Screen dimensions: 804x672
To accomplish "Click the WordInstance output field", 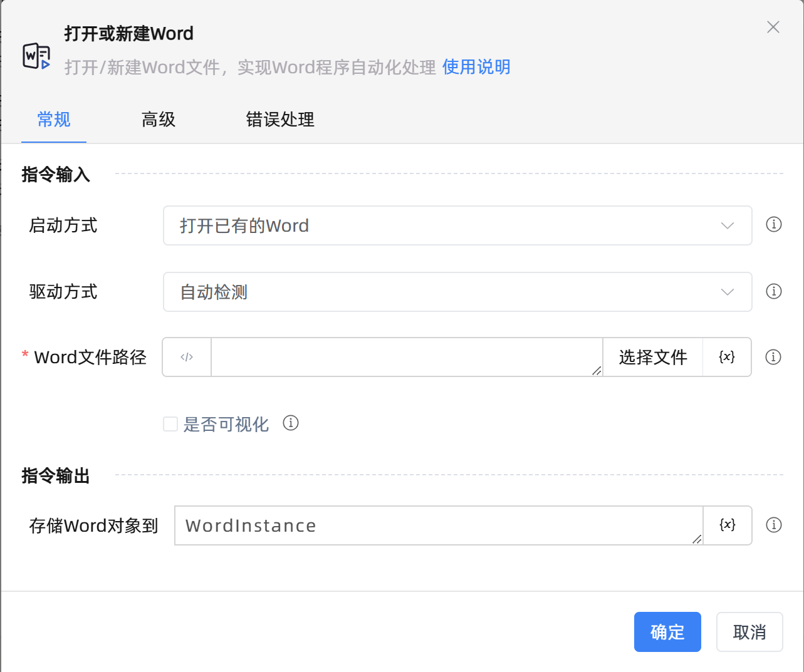I will coord(439,525).
